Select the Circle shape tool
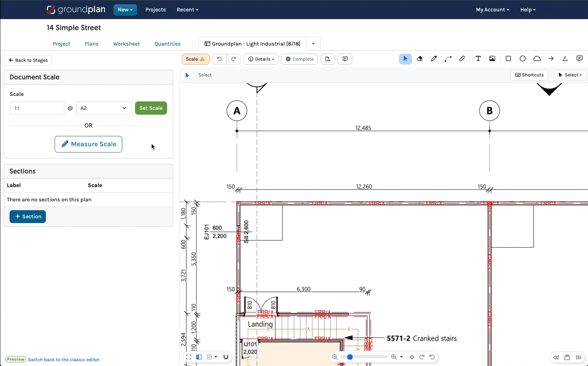 pyautogui.click(x=523, y=59)
